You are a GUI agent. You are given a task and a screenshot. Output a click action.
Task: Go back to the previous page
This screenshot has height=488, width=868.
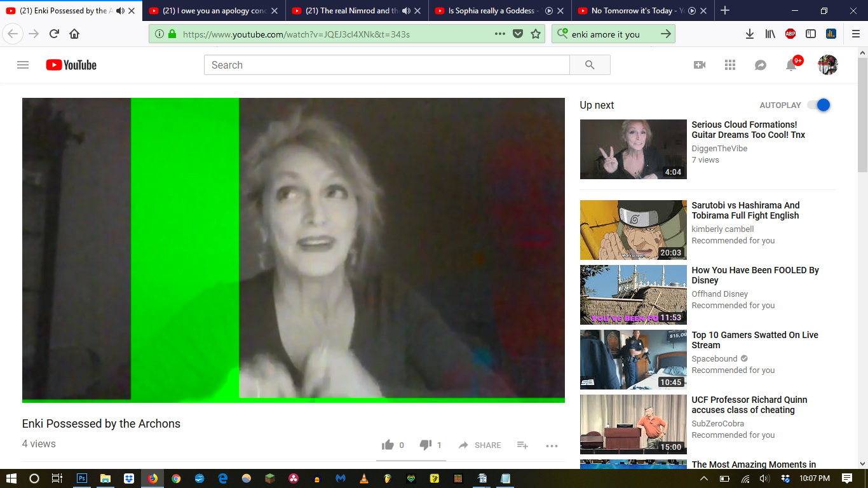[13, 34]
